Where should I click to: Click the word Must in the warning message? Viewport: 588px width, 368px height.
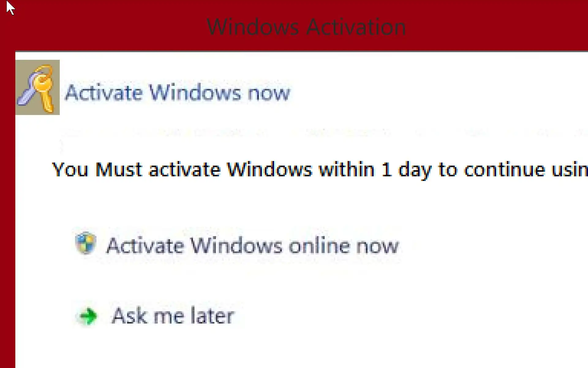point(119,170)
